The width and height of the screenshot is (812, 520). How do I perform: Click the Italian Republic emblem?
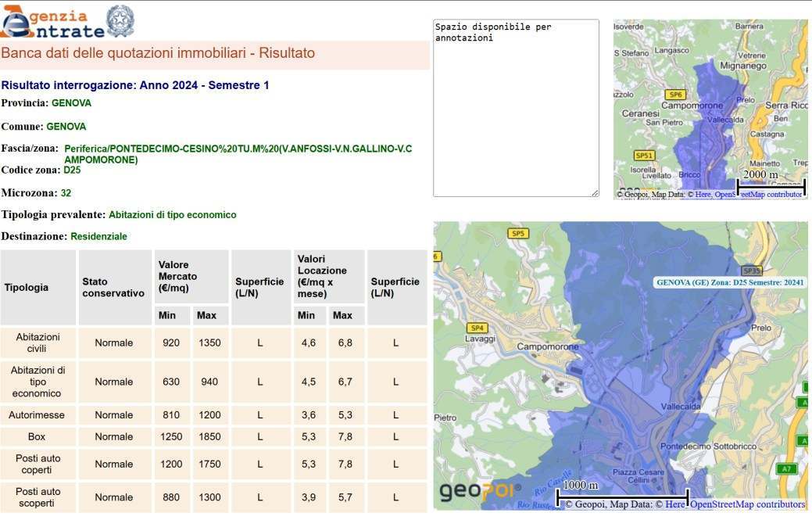pos(120,20)
